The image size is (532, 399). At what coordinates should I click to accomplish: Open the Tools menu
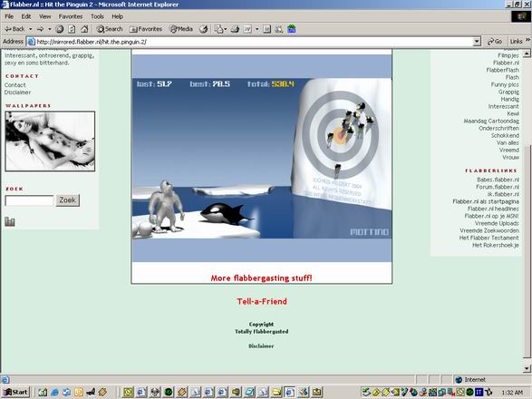point(97,16)
